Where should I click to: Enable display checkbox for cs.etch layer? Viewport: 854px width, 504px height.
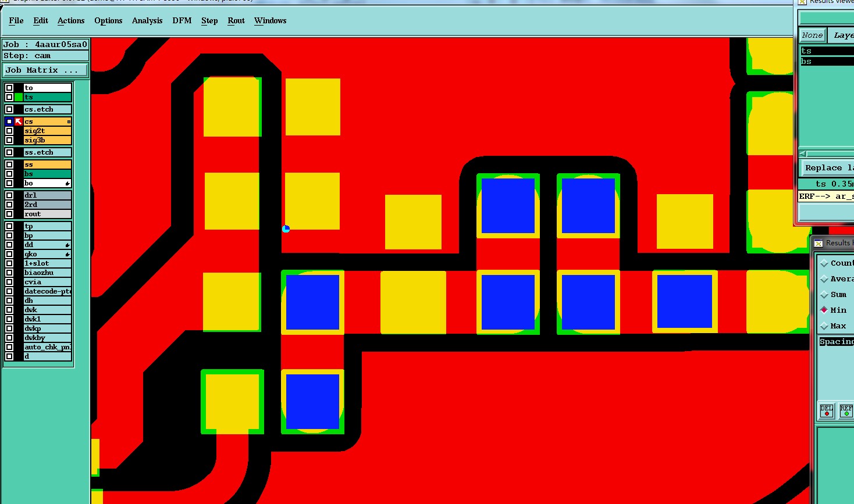click(9, 109)
